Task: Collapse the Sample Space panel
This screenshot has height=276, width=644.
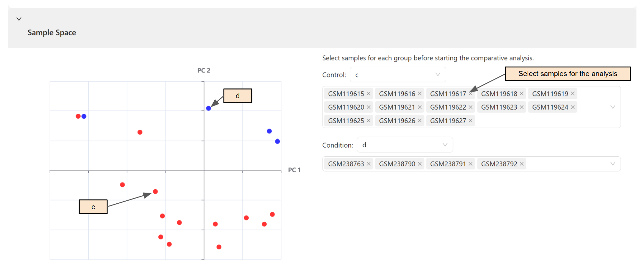Action: [19, 19]
